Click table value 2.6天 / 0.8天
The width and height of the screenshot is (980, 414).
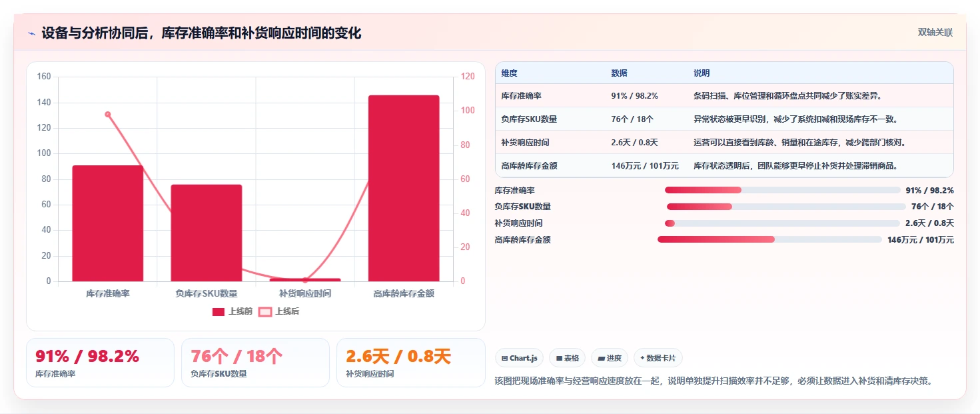(634, 143)
